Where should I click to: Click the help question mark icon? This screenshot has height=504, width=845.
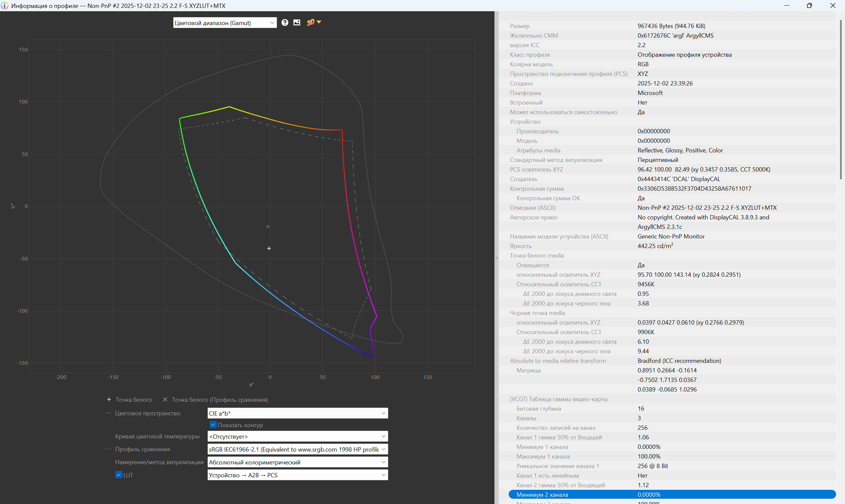[285, 22]
